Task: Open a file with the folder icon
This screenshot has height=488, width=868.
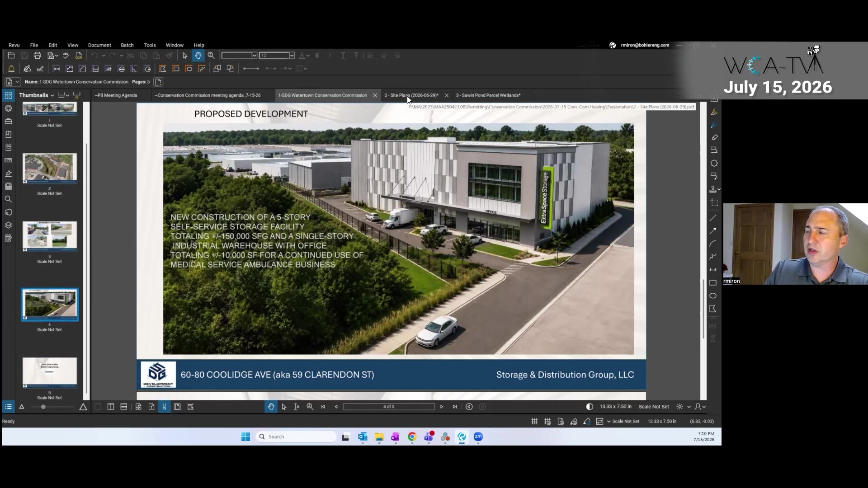Action: point(11,56)
